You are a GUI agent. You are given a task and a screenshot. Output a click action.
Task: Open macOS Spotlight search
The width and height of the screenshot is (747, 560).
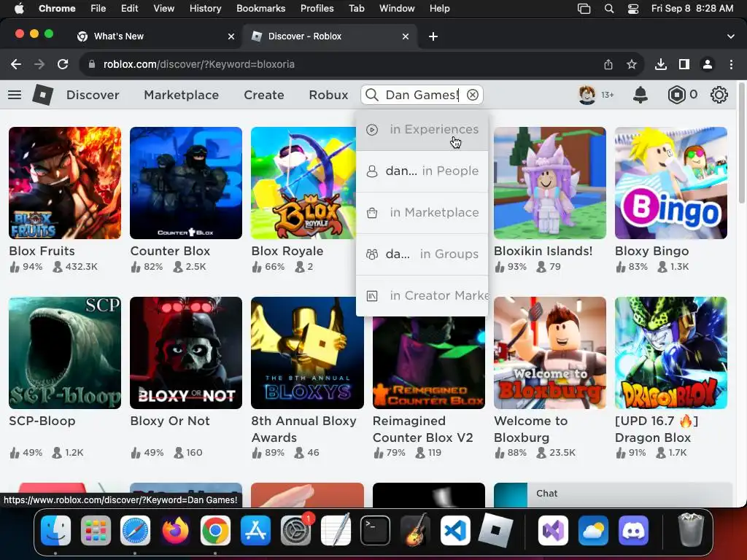point(608,9)
